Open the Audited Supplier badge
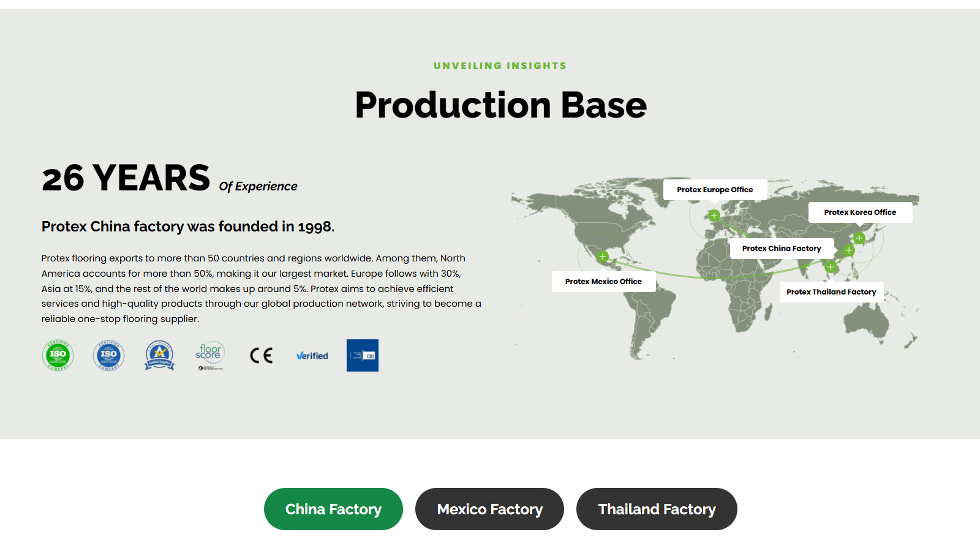This screenshot has height=551, width=980. (159, 355)
